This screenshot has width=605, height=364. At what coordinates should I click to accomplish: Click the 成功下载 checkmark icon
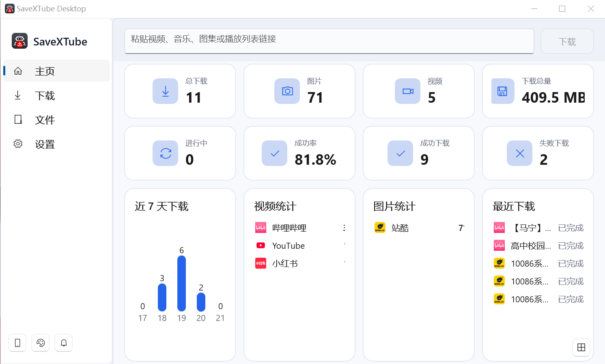(x=400, y=153)
